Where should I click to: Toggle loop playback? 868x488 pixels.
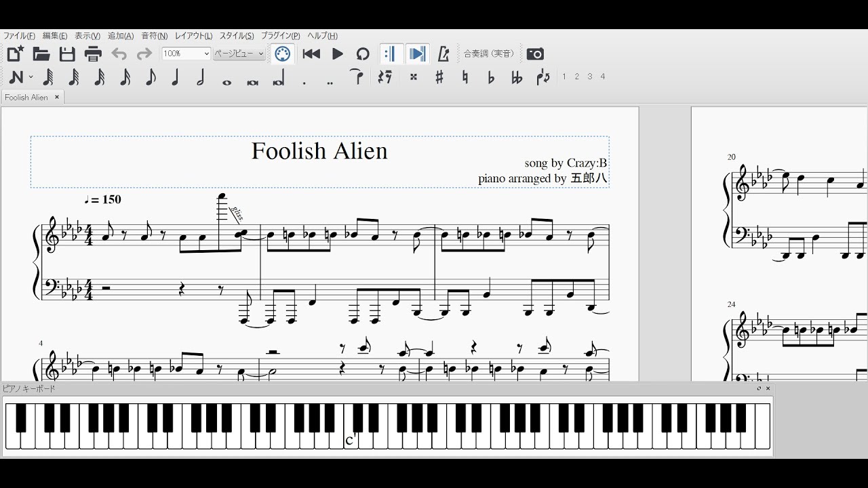click(363, 54)
